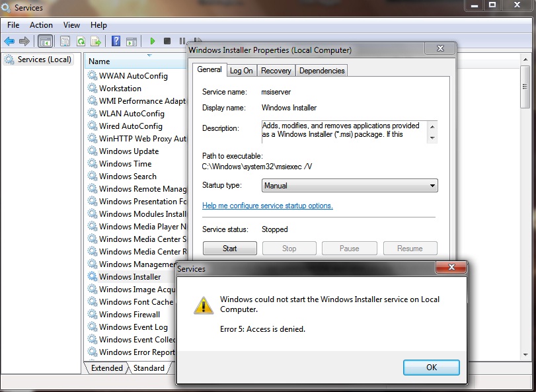Click the warning triangle icon in error dialog
The height and width of the screenshot is (392, 536).
click(204, 305)
